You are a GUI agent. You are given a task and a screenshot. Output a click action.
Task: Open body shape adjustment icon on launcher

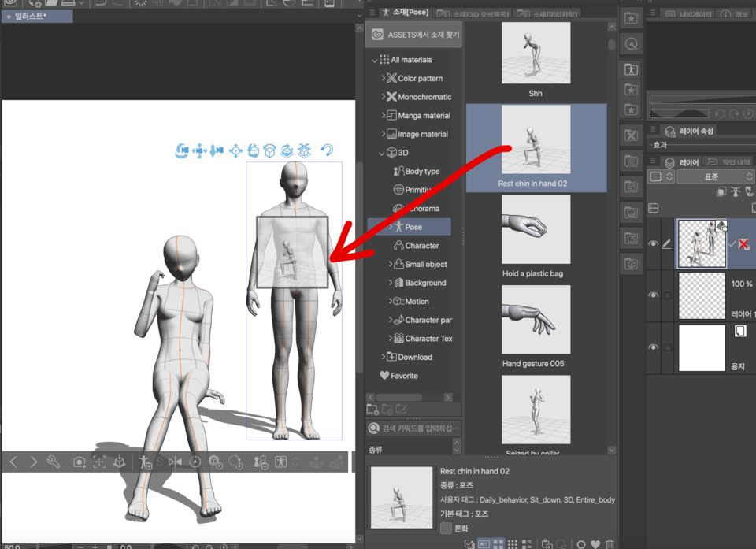click(x=280, y=462)
